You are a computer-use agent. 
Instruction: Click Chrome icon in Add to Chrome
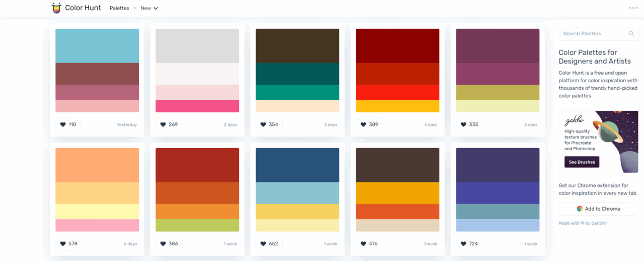[580, 209]
